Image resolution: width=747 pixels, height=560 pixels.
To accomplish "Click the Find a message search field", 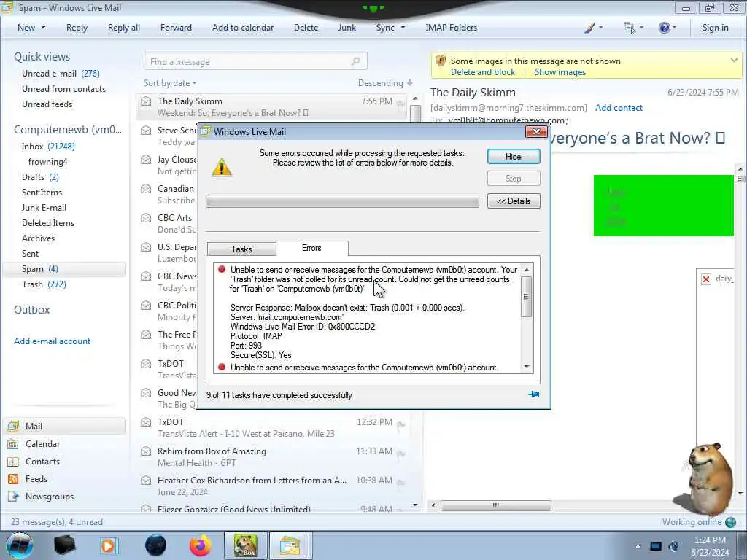I will pos(255,61).
